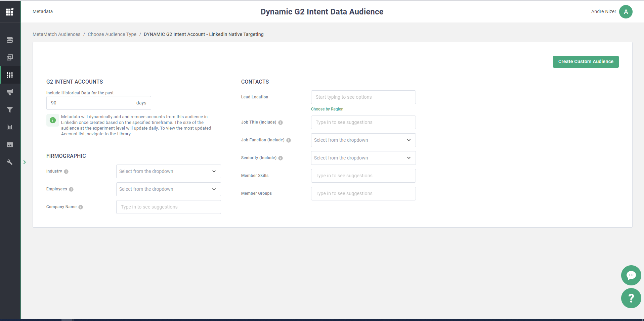Click the Choose by Region link

pyautogui.click(x=327, y=109)
